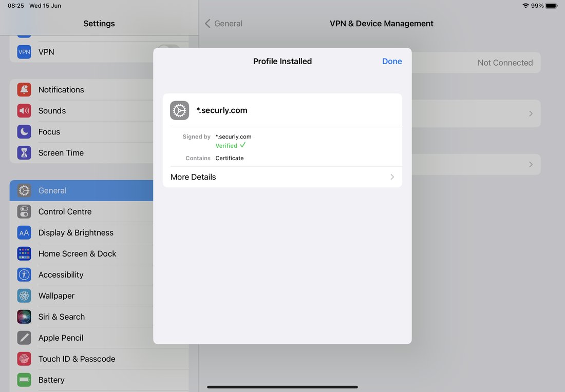Tap the battery indicator in the status bar
Image resolution: width=565 pixels, height=392 pixels.
click(x=551, y=6)
